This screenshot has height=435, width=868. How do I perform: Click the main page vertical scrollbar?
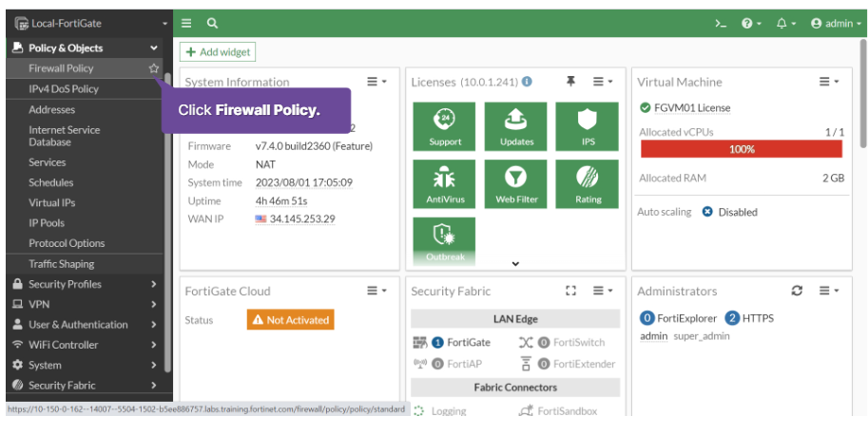[x=862, y=93]
